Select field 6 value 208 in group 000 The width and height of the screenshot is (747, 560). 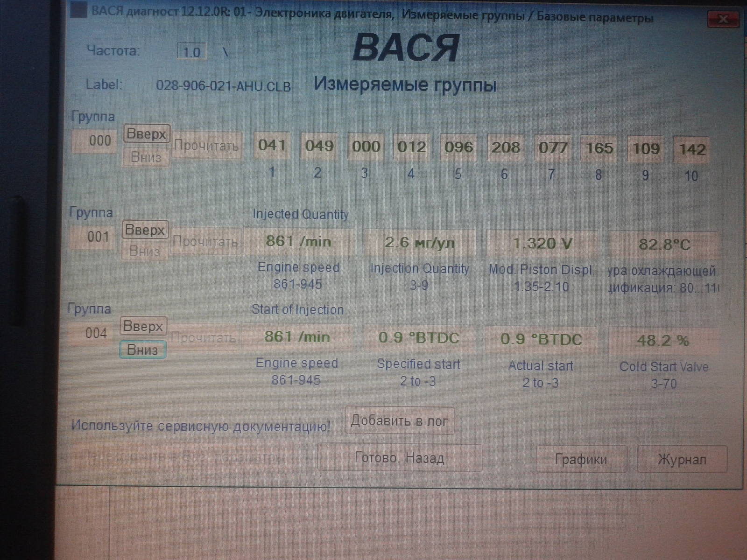(506, 148)
